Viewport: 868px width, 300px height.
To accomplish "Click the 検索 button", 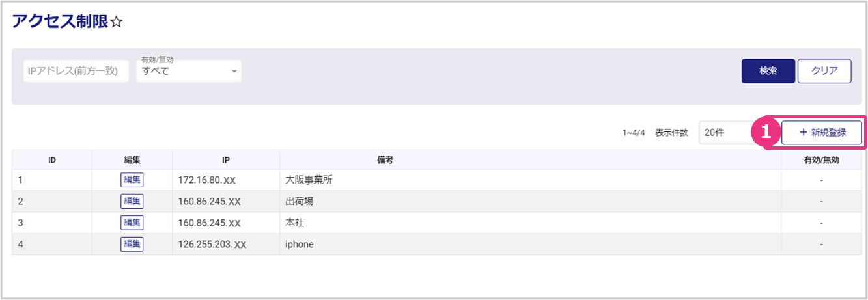I will pos(768,71).
